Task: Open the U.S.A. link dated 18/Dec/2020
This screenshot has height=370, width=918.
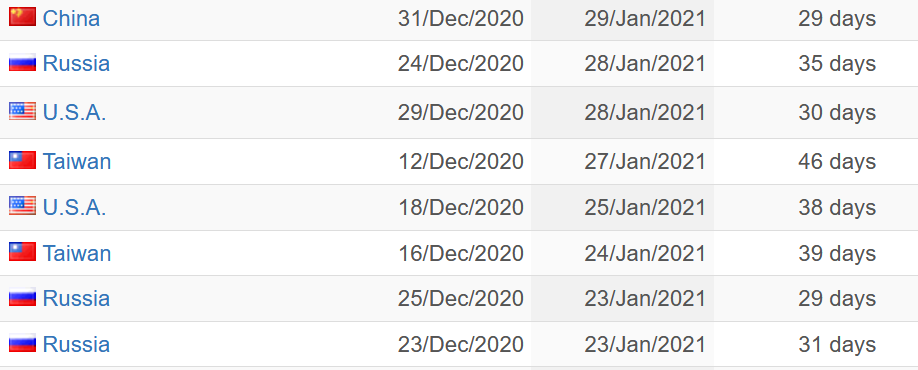Action: tap(74, 207)
